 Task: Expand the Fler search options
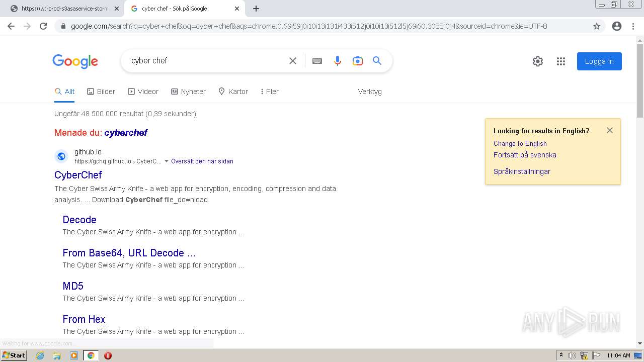click(x=270, y=92)
